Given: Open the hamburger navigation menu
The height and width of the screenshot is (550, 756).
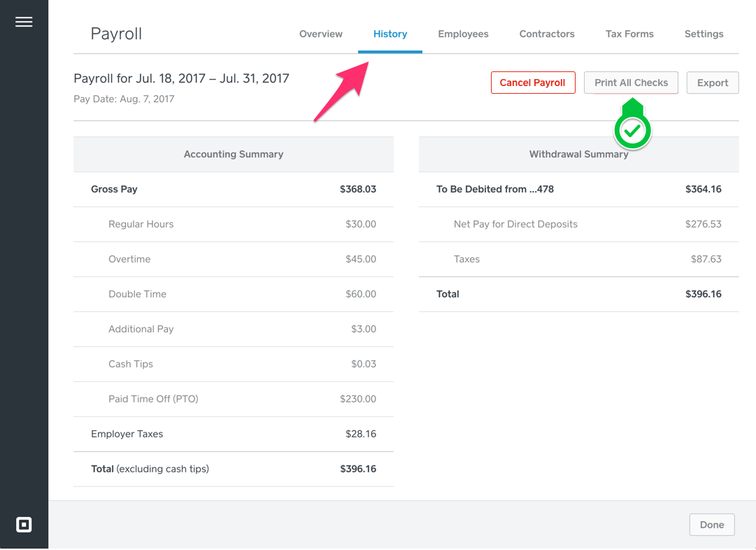Looking at the screenshot, I should [24, 21].
